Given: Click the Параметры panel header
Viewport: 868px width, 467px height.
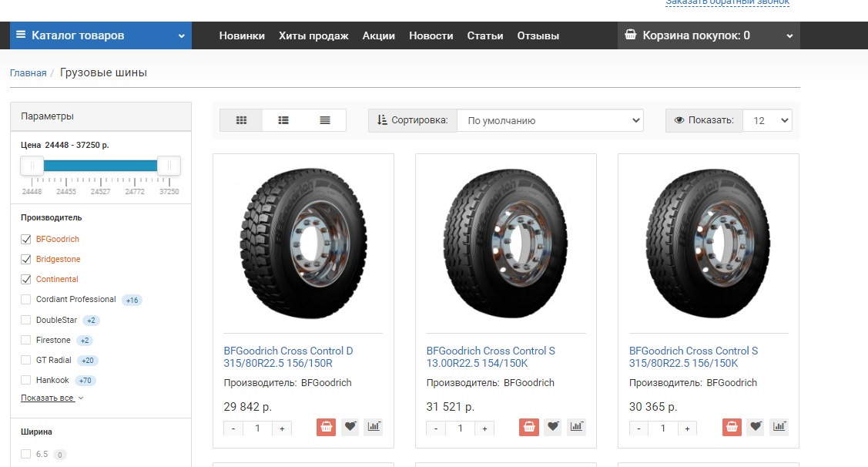Looking at the screenshot, I should click(101, 116).
